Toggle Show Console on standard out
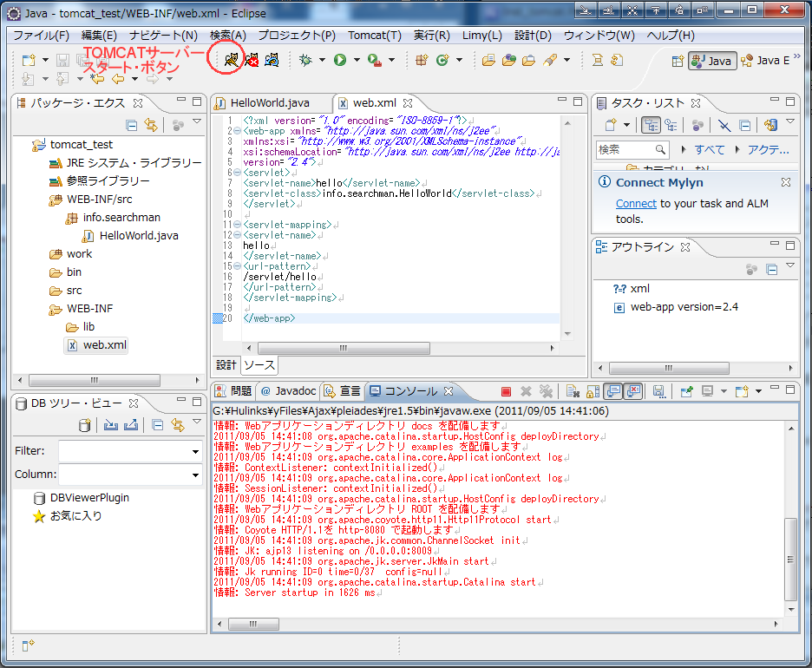The image size is (812, 668). 613,391
